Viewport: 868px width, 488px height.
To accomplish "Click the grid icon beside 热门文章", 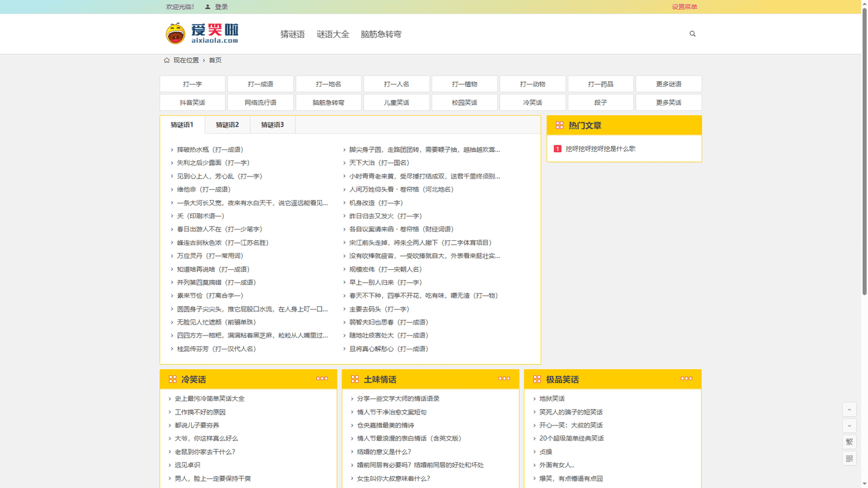I will (x=559, y=125).
